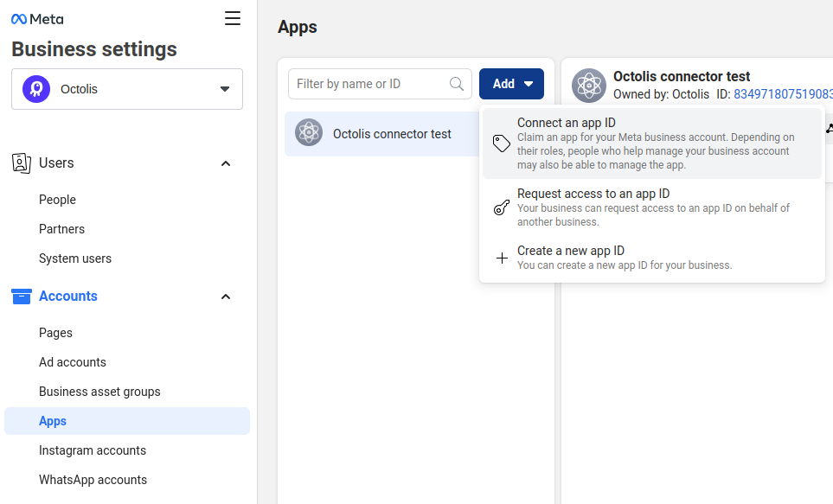Click the large app icon in details header
Image resolution: width=833 pixels, height=504 pixels.
588,85
